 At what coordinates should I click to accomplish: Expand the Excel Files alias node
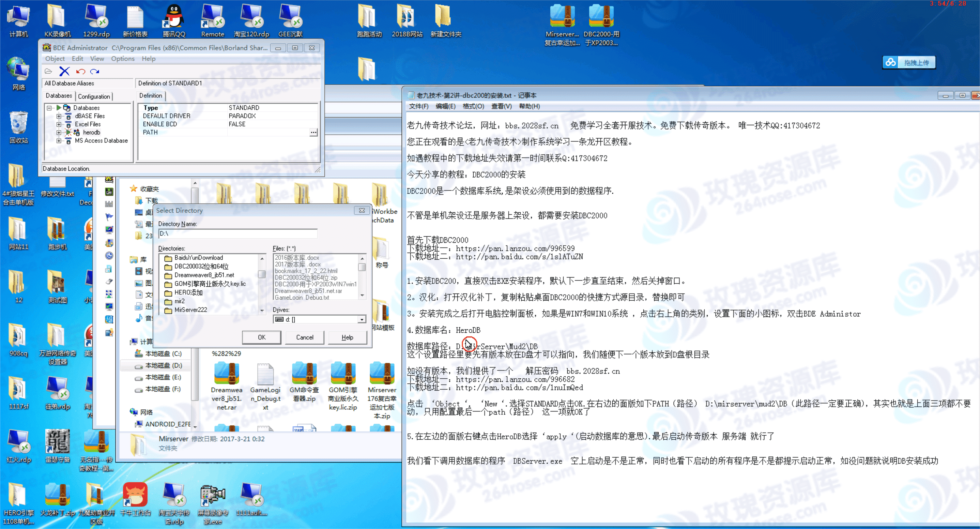pyautogui.click(x=59, y=124)
